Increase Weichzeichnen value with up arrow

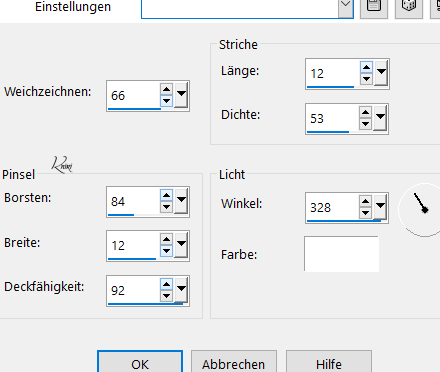coord(166,89)
